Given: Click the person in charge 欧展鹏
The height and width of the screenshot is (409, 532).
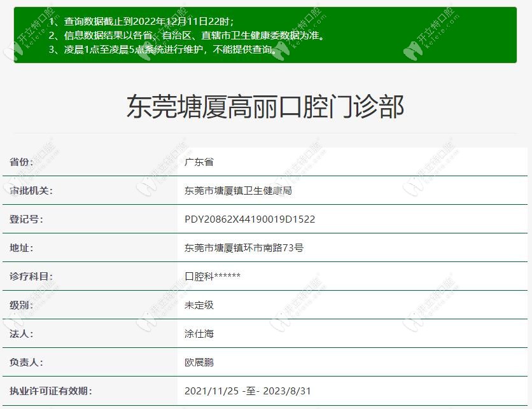Looking at the screenshot, I should point(197,362).
